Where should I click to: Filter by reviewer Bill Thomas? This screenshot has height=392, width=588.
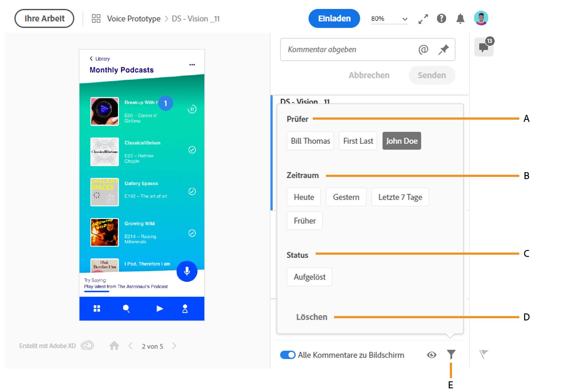click(x=311, y=141)
